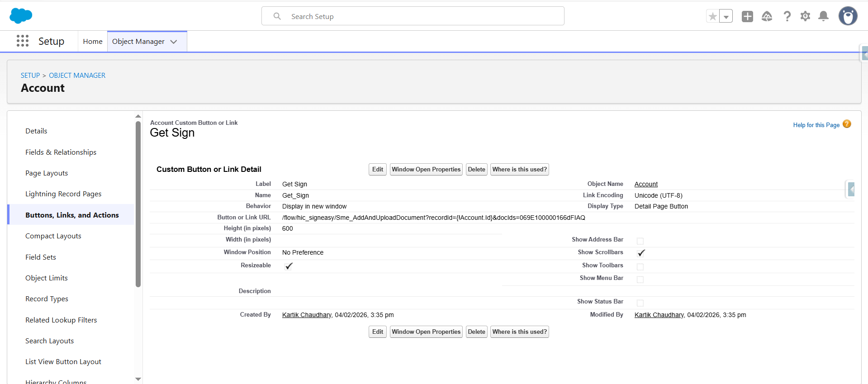Click the favorites star icon
This screenshot has height=384, width=868.
click(713, 17)
